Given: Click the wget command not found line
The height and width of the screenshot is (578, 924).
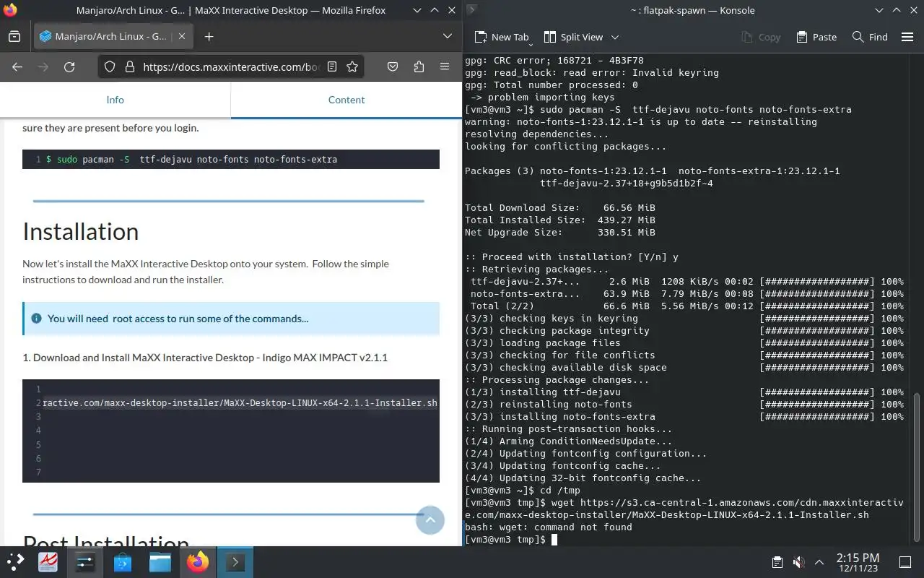Looking at the screenshot, I should point(549,527).
